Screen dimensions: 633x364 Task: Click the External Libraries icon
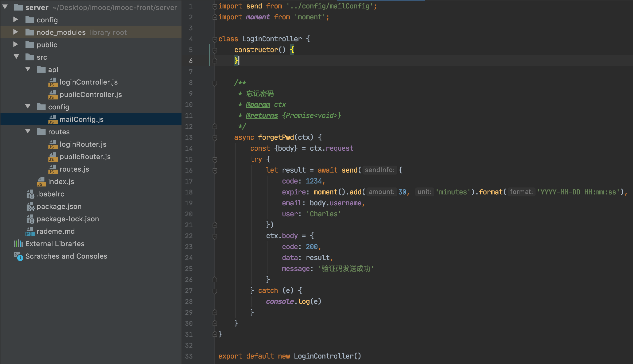18,243
